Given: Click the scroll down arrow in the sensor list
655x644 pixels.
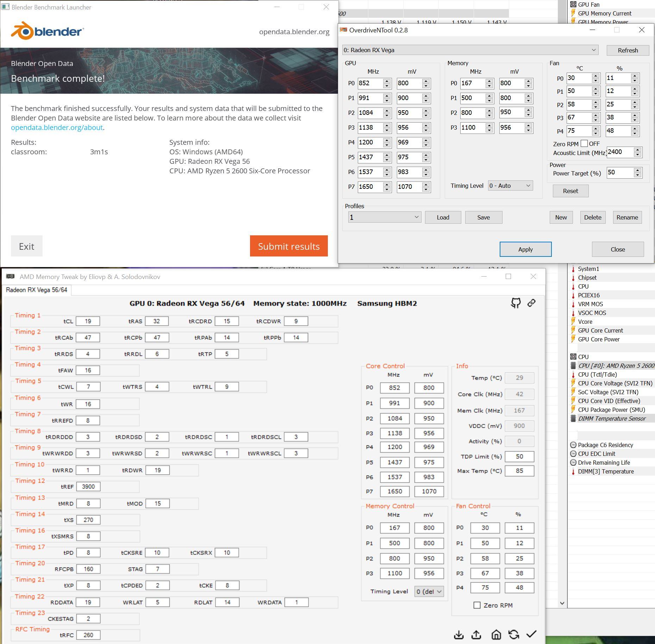Looking at the screenshot, I should pyautogui.click(x=562, y=603).
